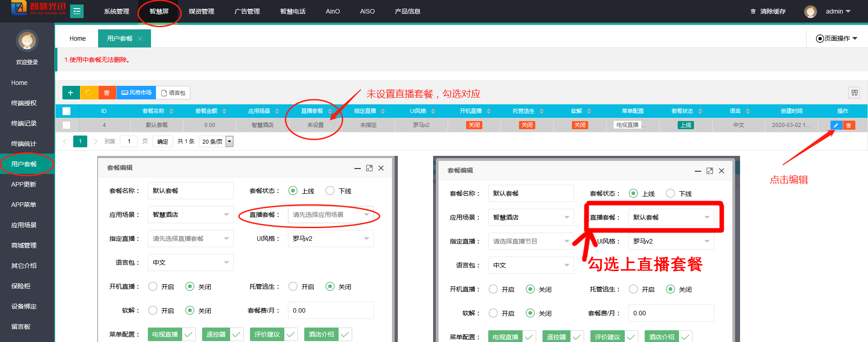Close the 用户套餐 tab with its X
The width and height of the screenshot is (868, 342).
pos(140,39)
